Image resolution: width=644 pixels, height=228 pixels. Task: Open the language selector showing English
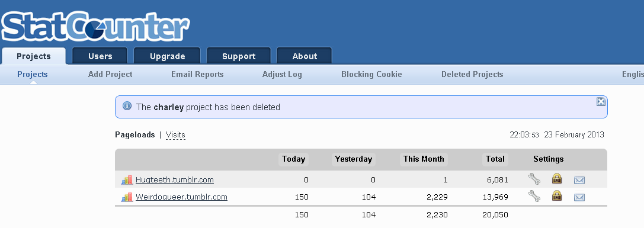click(633, 75)
